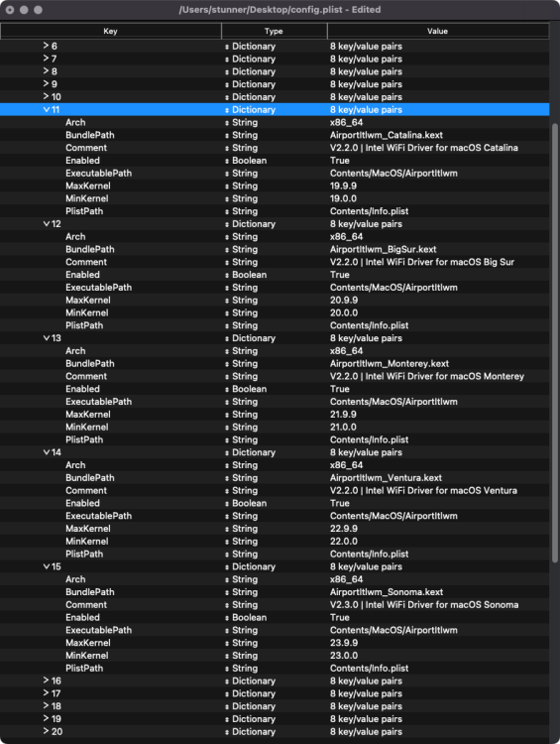
Task: Change type of AirportItlwm_Catalina.kext BundlePath row
Action: tap(227, 135)
